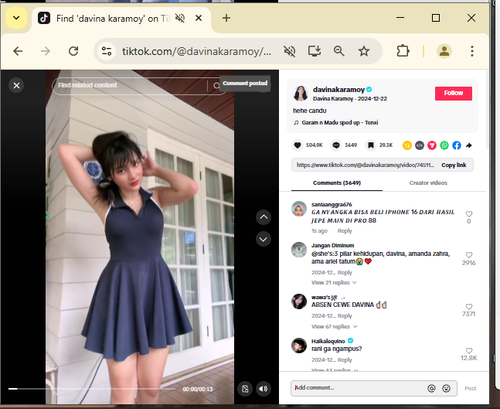This screenshot has width=500, height=409.
Task: Click the Jangan Diminum commenter avatar
Action: (x=299, y=250)
